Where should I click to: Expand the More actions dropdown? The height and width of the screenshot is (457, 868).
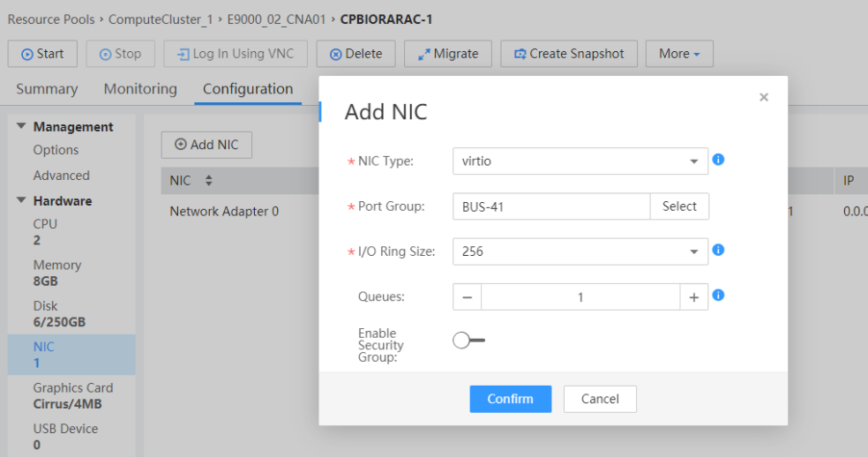point(678,54)
